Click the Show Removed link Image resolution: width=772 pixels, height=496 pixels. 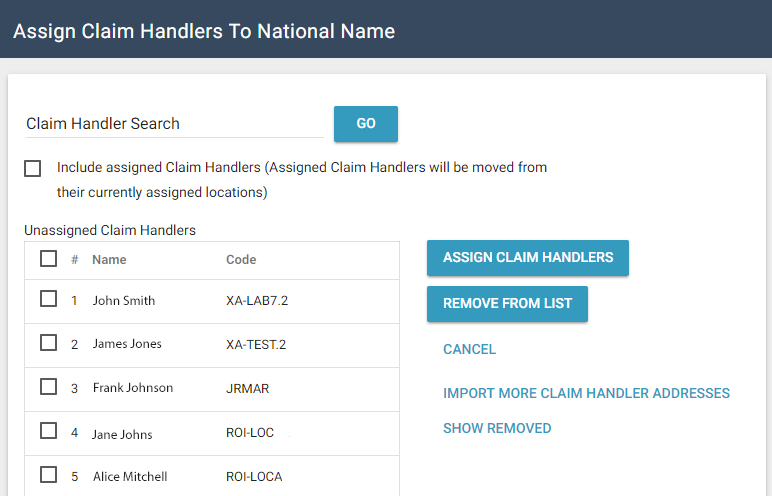[x=497, y=428]
